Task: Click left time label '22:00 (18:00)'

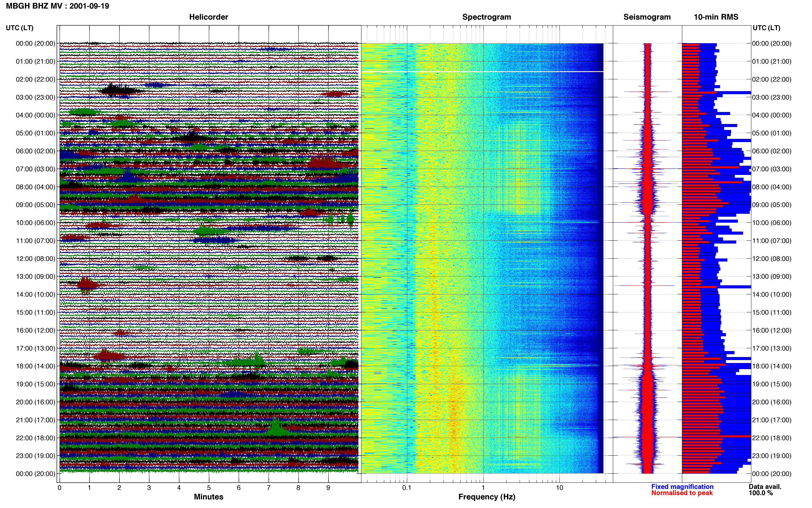Action: (36, 438)
